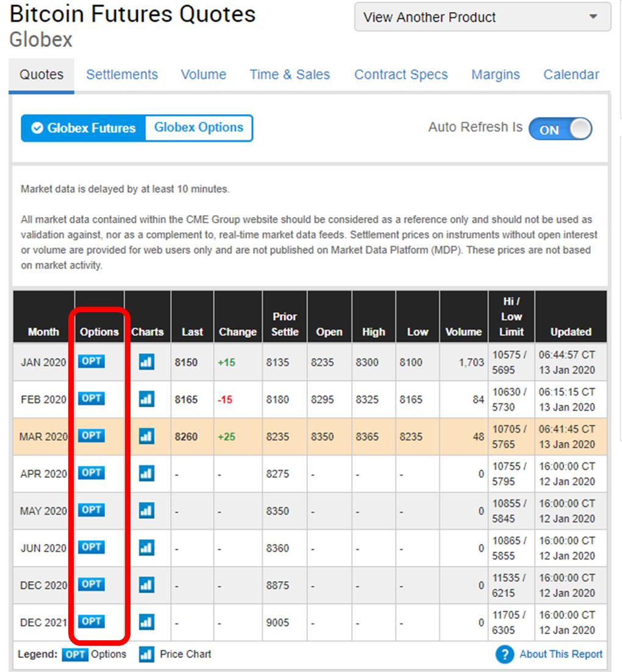The height and width of the screenshot is (672, 622).
Task: Open the Contract Specs tab
Action: click(x=401, y=74)
